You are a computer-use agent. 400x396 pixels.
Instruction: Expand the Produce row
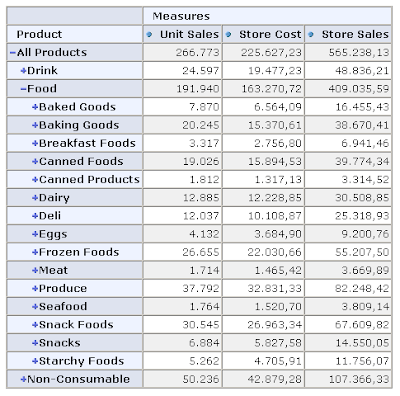pos(35,289)
